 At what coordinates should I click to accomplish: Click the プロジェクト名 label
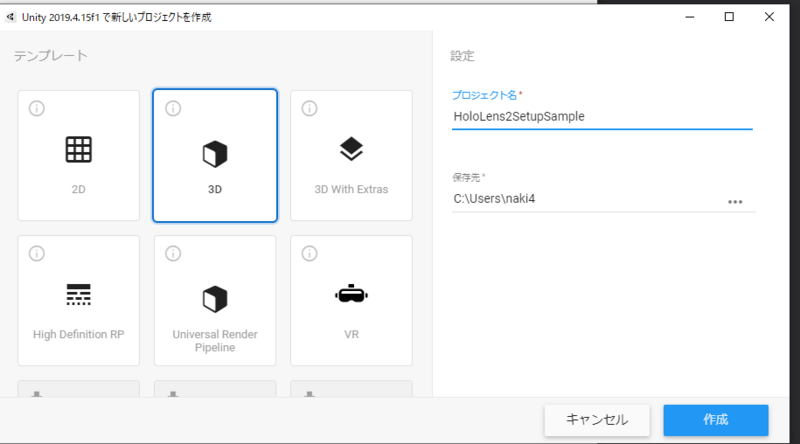coord(485,95)
